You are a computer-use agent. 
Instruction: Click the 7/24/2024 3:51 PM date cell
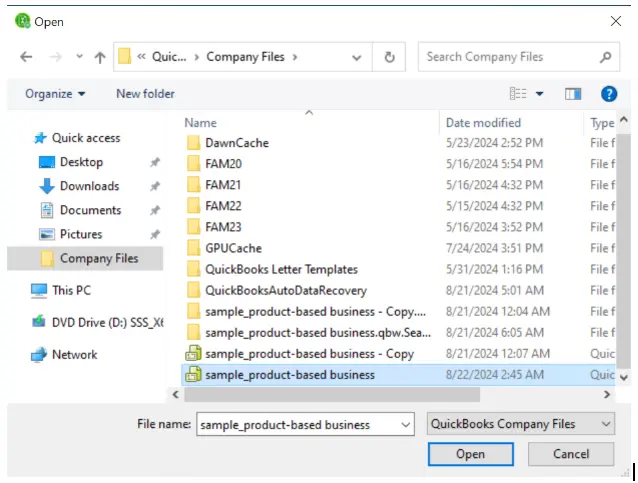494,248
